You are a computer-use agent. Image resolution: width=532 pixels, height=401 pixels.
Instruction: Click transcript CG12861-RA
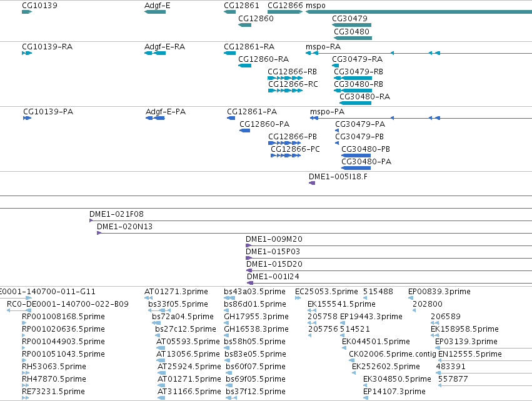pyautogui.click(x=229, y=53)
